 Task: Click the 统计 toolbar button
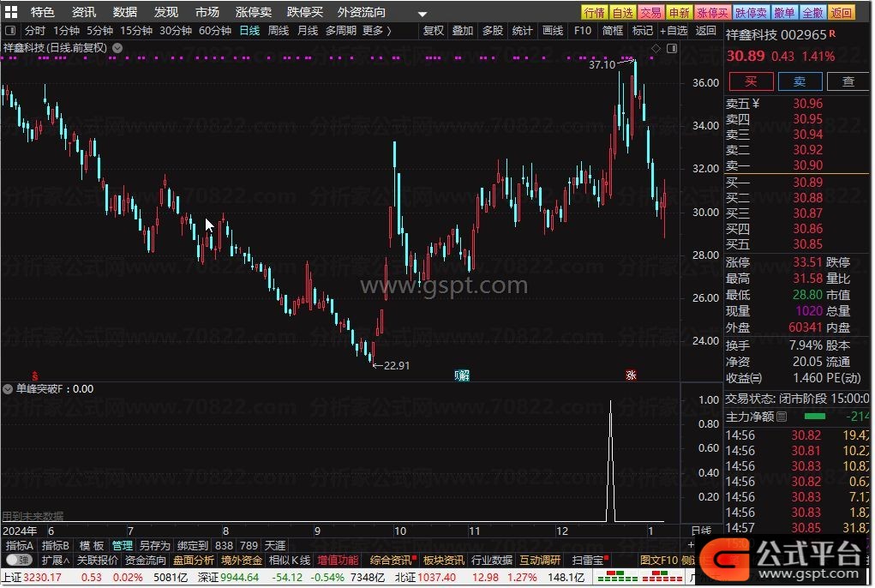(x=522, y=30)
